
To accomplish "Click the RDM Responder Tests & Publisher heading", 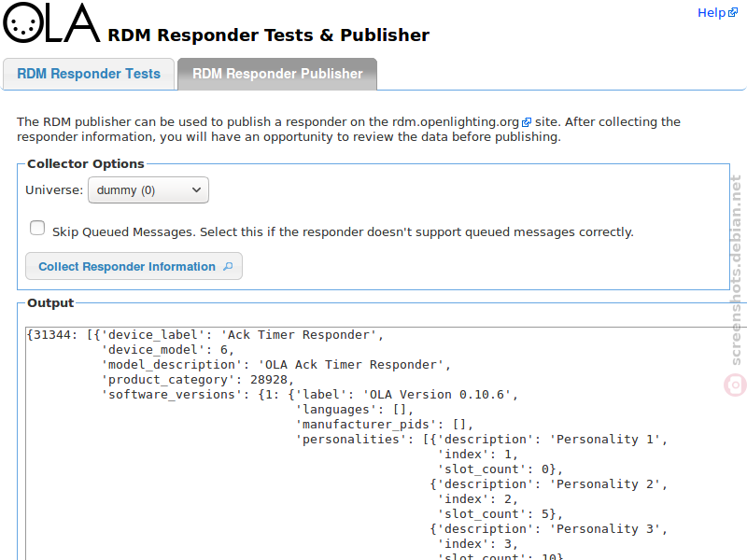I will coord(269,35).
